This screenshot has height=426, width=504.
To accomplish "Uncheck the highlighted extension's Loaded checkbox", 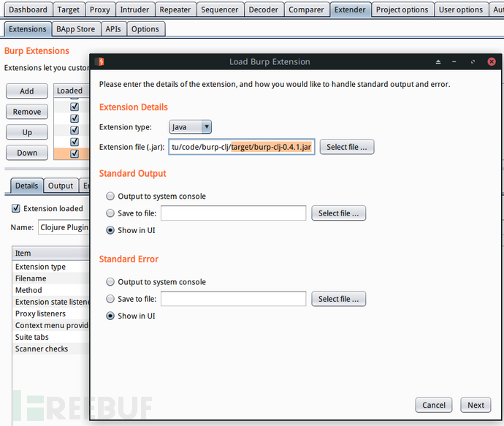I will click(75, 153).
